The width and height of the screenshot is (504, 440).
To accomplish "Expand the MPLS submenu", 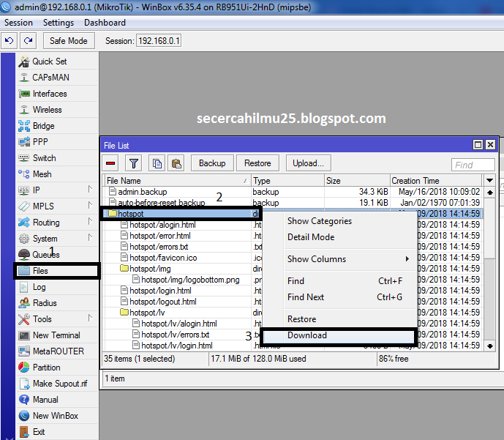I will pos(90,206).
